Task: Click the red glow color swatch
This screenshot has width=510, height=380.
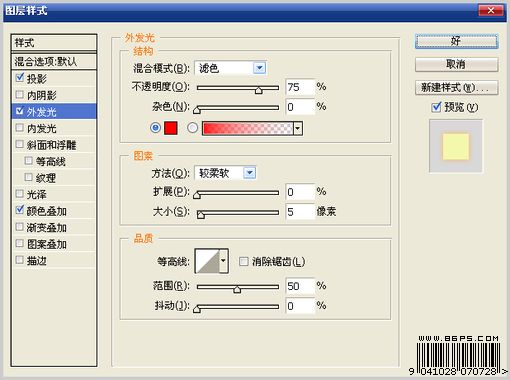Action: (x=171, y=128)
